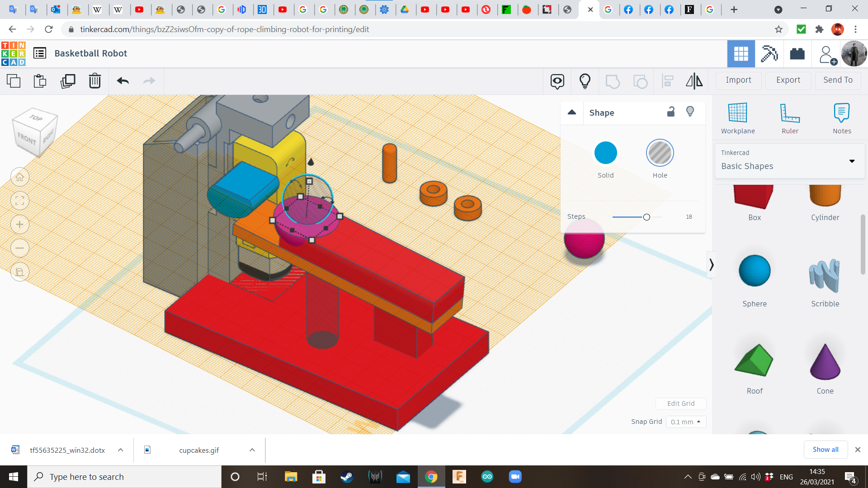Click the Workplane tool
Viewport: 868px width, 488px height.
[737, 117]
